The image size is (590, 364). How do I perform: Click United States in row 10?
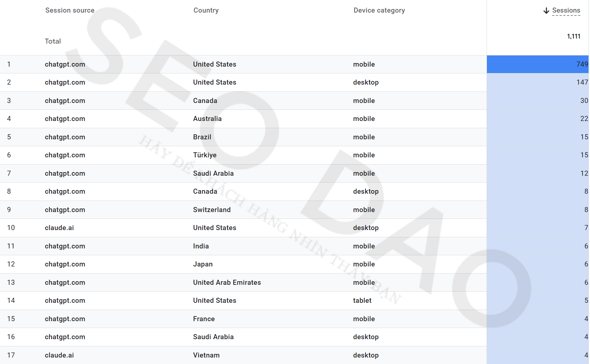click(x=214, y=228)
